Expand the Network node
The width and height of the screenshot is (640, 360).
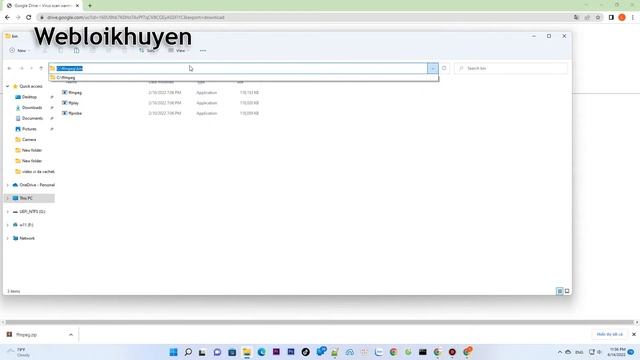pyautogui.click(x=7, y=238)
